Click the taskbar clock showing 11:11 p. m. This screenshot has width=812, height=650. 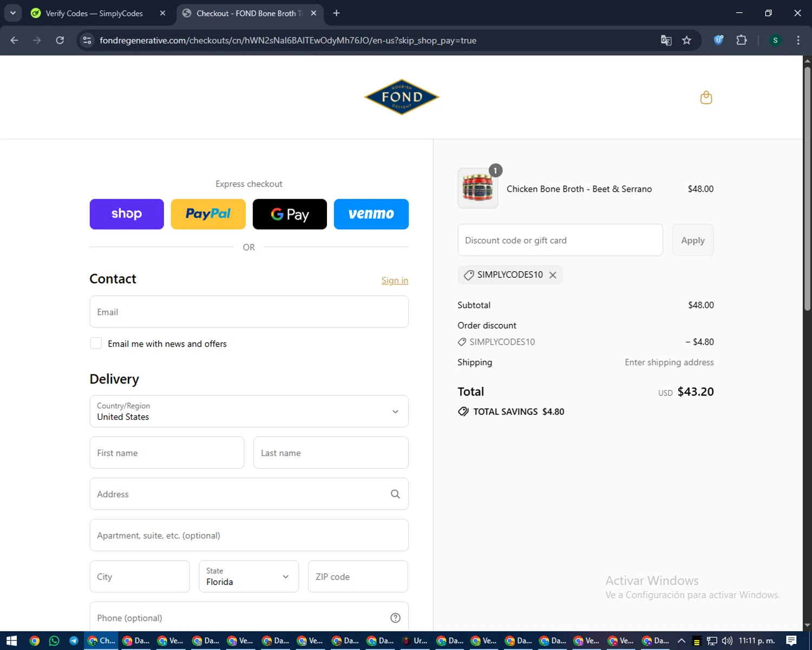tap(757, 641)
